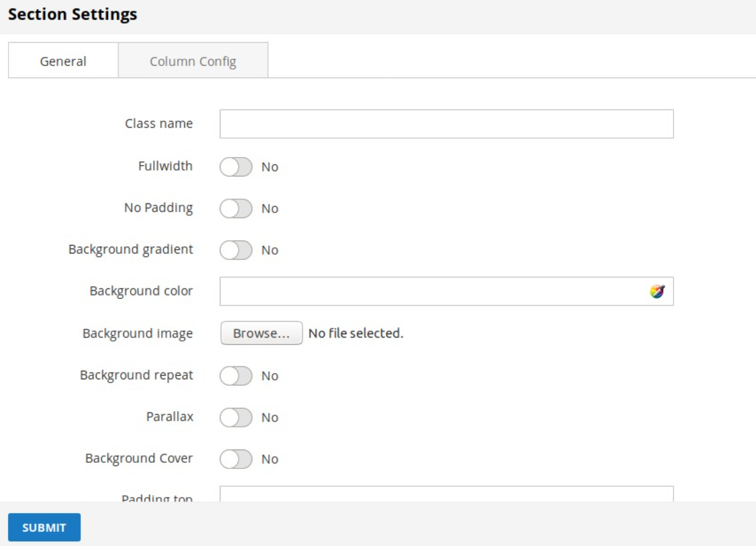Focus the Class name input field
Image resolution: width=756 pixels, height=546 pixels.
[446, 124]
